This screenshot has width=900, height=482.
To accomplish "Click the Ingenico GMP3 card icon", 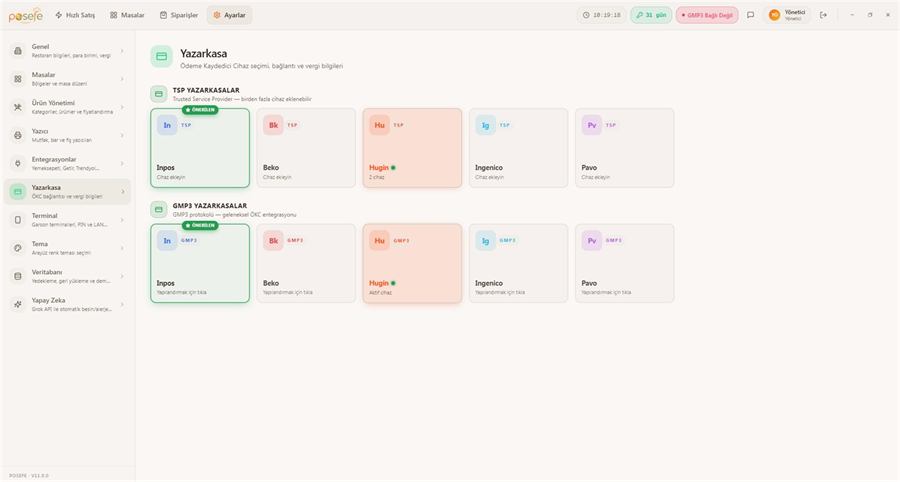I will point(486,240).
